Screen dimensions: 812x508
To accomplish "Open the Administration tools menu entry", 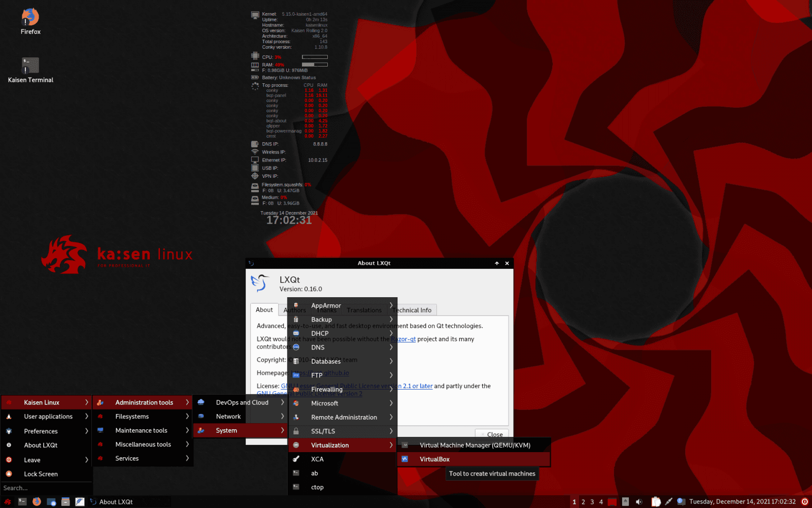I will click(x=143, y=402).
